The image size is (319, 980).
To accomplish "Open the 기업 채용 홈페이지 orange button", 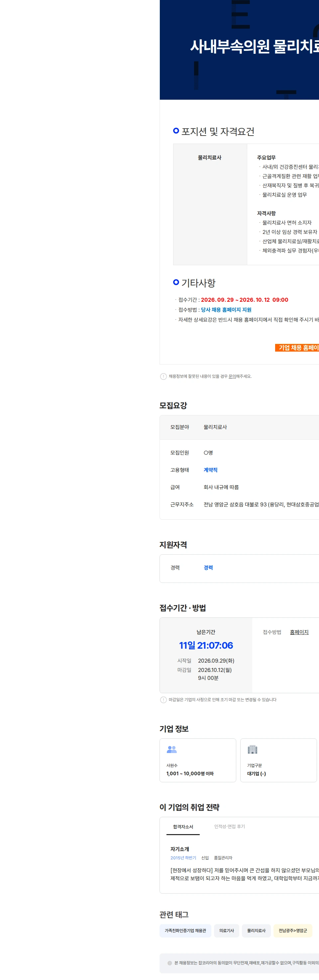I will 297,348.
